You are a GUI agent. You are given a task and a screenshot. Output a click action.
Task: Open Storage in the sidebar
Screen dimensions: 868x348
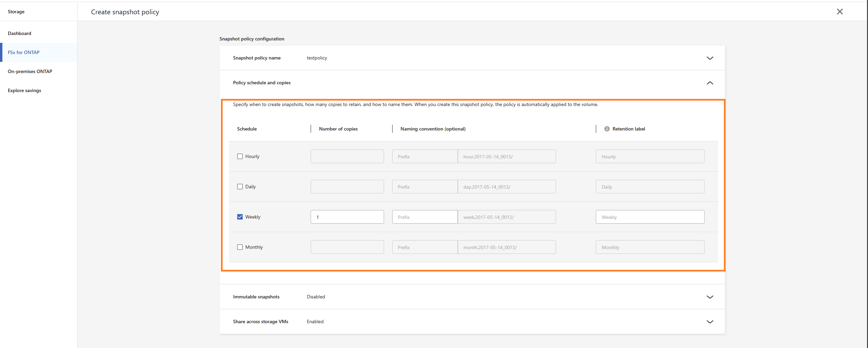pos(16,12)
